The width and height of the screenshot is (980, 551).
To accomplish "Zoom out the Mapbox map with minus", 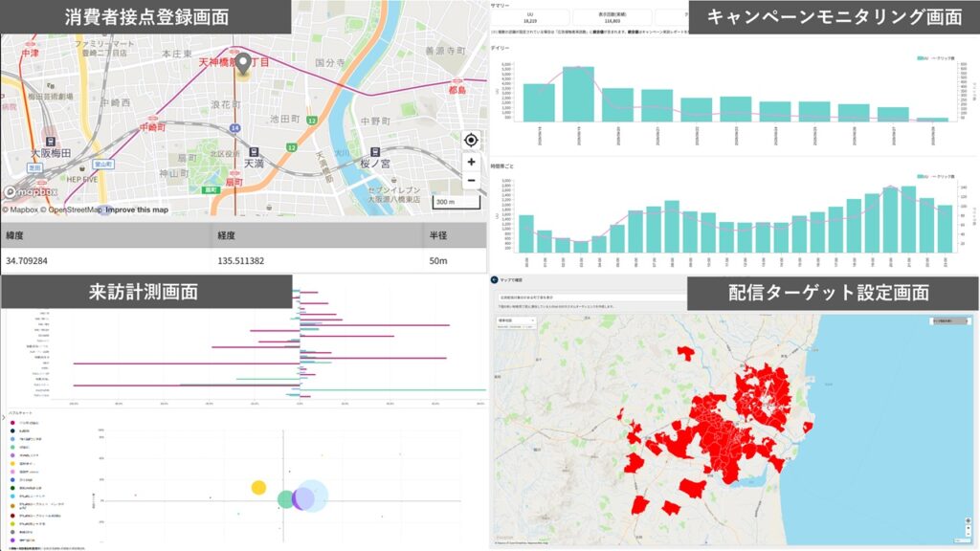I will 471,181.
